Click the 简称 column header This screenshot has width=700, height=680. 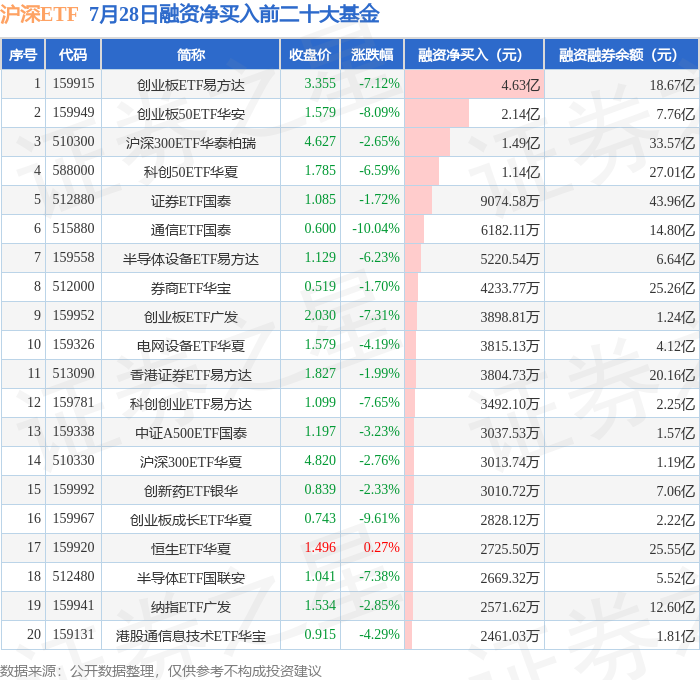(191, 54)
